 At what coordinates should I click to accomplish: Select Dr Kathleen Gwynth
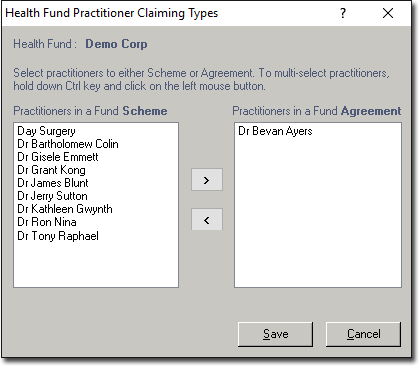[65, 209]
